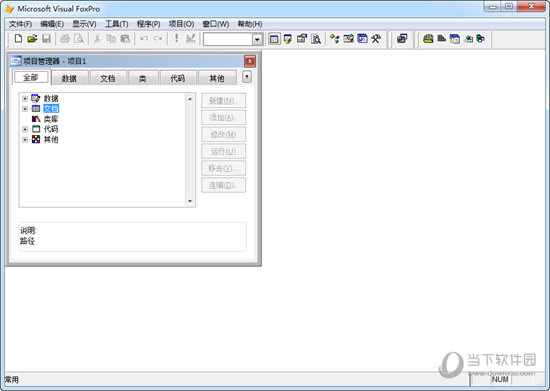Click the 移去(V) button
This screenshot has height=391, width=550.
point(223,168)
